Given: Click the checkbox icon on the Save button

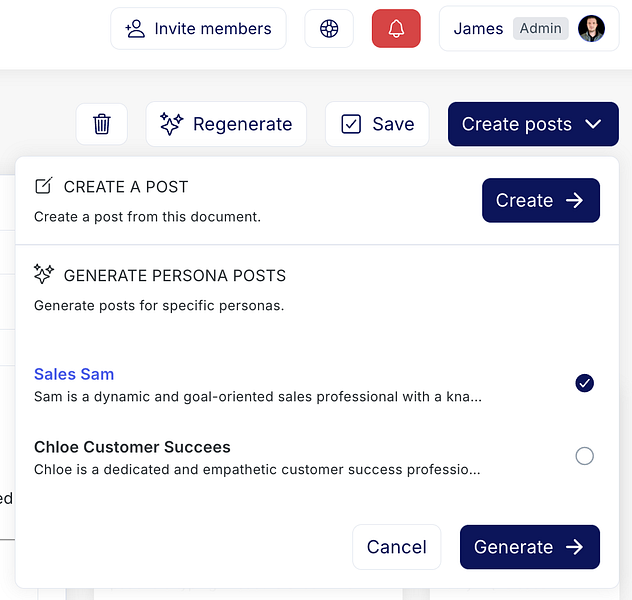Looking at the screenshot, I should [351, 124].
